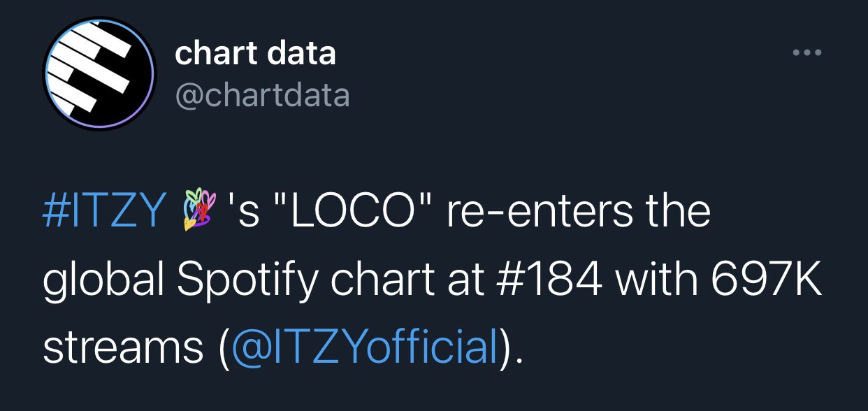Viewport: 868px width, 411px height.
Task: Click the "#184" chart position text
Action: pyautogui.click(x=550, y=280)
